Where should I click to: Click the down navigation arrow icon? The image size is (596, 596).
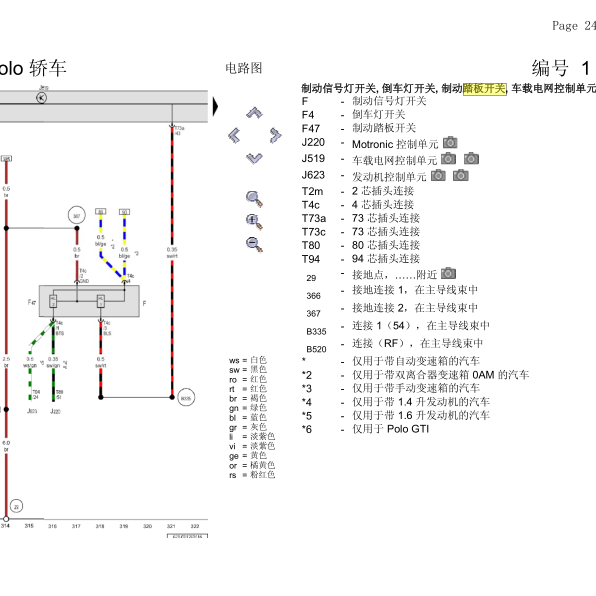(254, 158)
